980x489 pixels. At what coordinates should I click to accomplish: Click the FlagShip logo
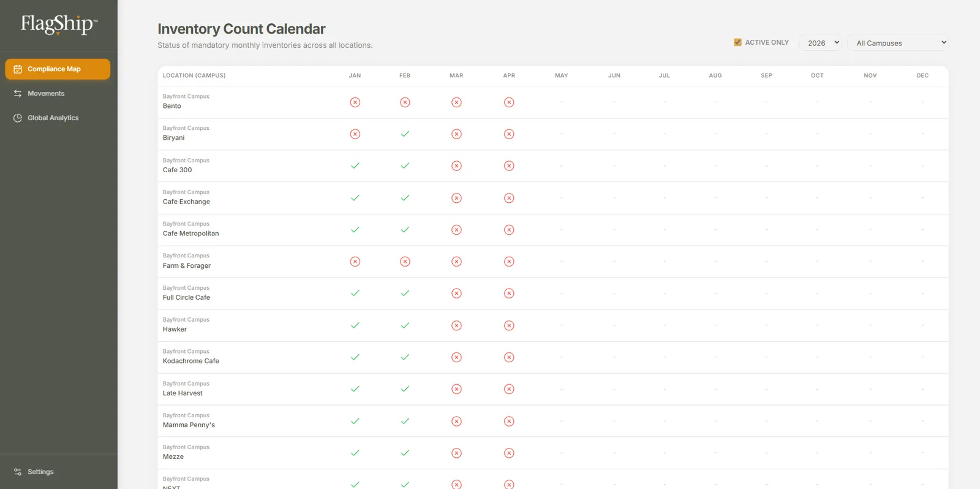click(59, 25)
